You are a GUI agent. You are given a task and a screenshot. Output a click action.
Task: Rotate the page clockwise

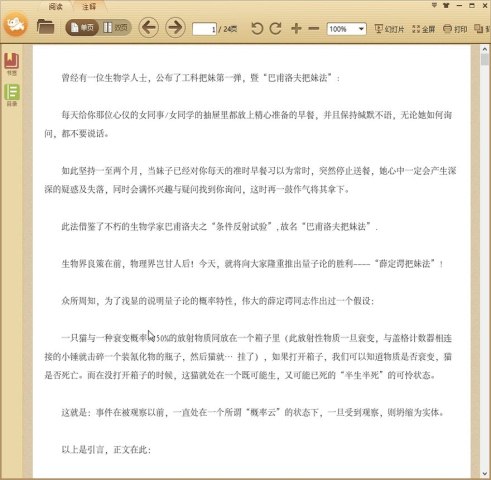(x=276, y=29)
